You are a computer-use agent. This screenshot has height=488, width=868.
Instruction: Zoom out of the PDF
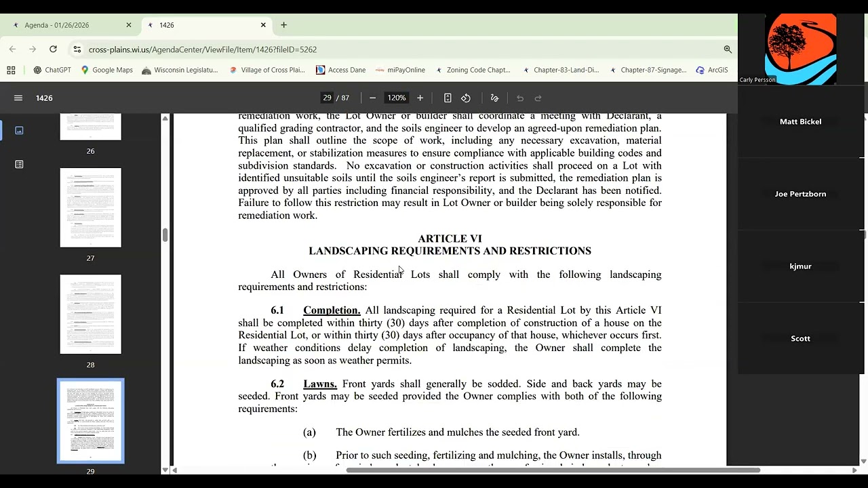[372, 98]
